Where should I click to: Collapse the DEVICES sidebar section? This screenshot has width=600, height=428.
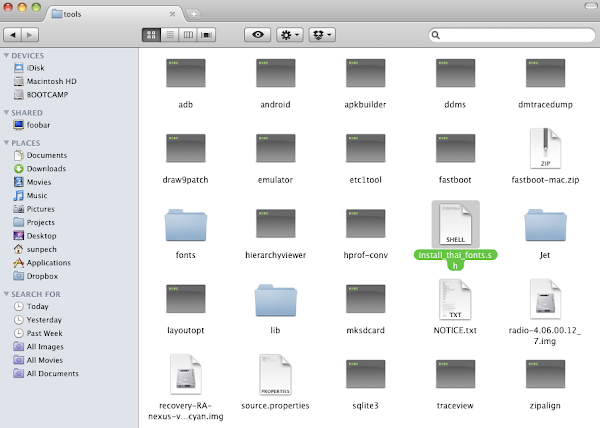point(6,55)
